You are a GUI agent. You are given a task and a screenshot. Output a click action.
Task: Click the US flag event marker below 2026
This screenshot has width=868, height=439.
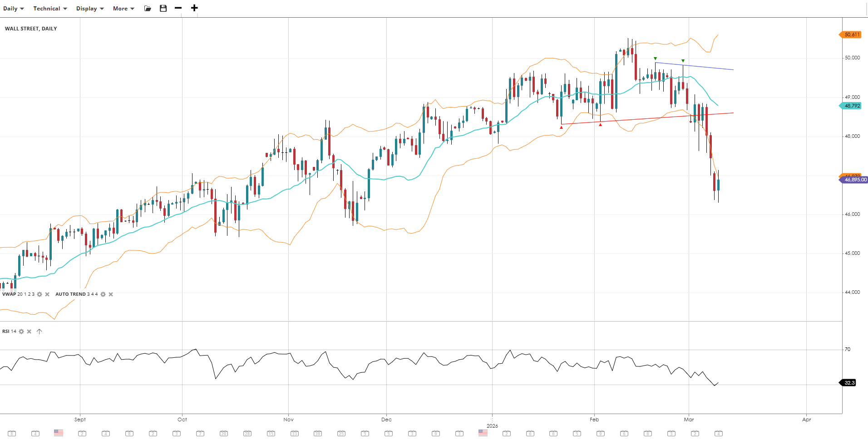[x=483, y=433]
